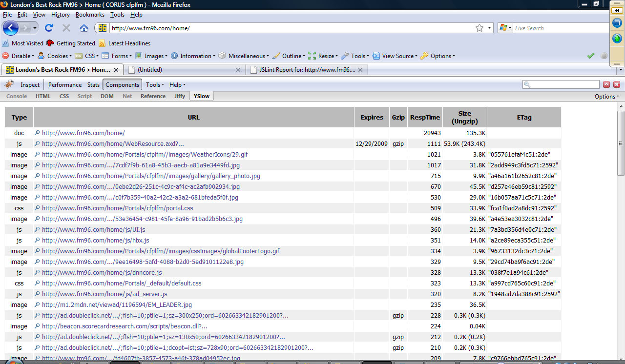This screenshot has height=364, width=625.
Task: Click the YSlow Components button
Action: tap(123, 84)
